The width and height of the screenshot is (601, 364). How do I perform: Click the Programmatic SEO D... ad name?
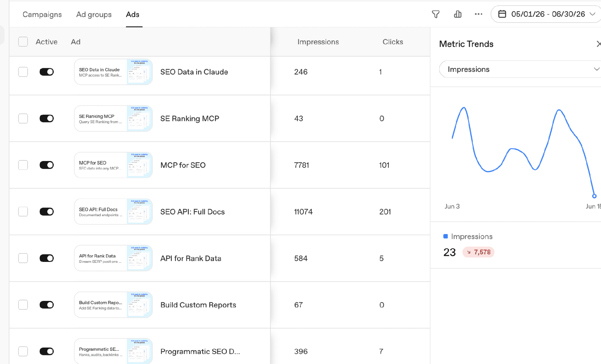pos(200,351)
